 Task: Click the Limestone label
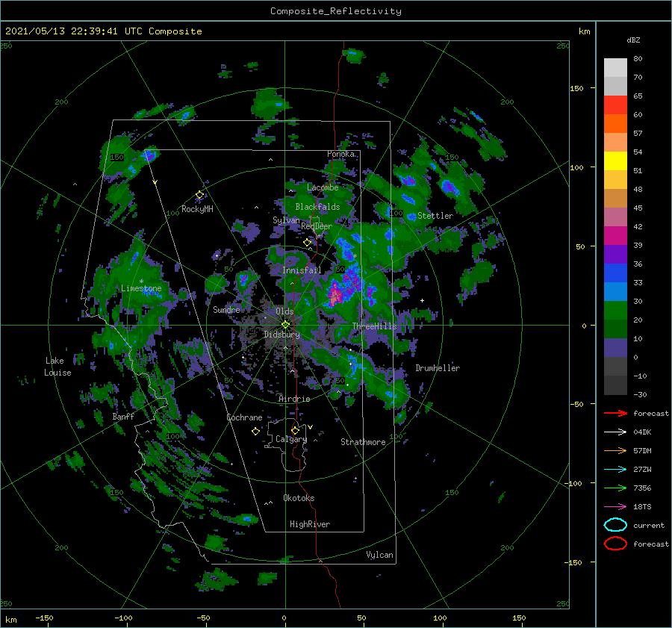(141, 288)
